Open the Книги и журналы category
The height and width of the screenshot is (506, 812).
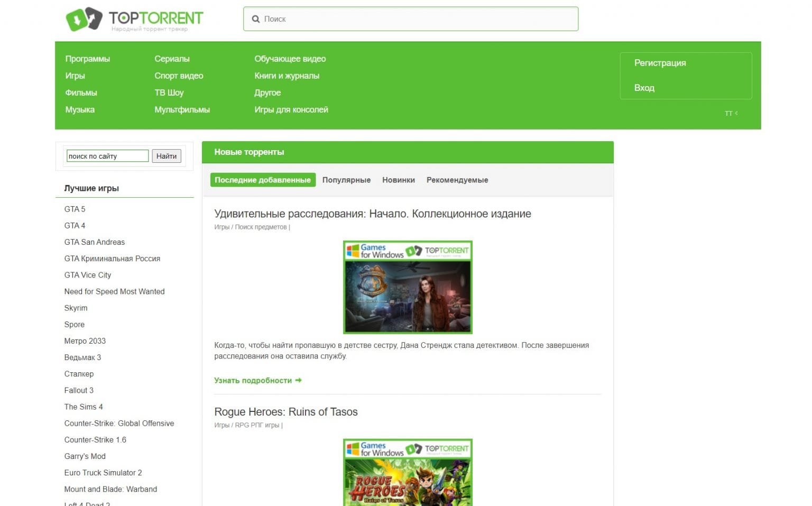287,76
